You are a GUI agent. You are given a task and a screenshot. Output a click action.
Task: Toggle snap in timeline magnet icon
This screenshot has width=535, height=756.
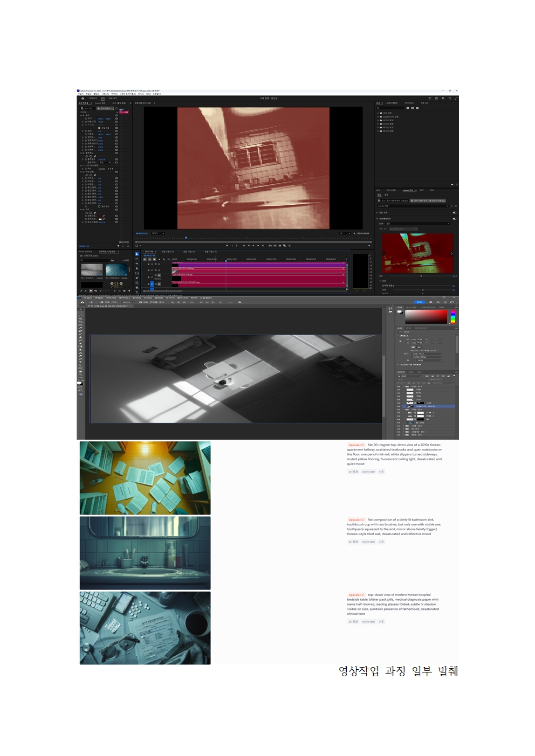(149, 259)
